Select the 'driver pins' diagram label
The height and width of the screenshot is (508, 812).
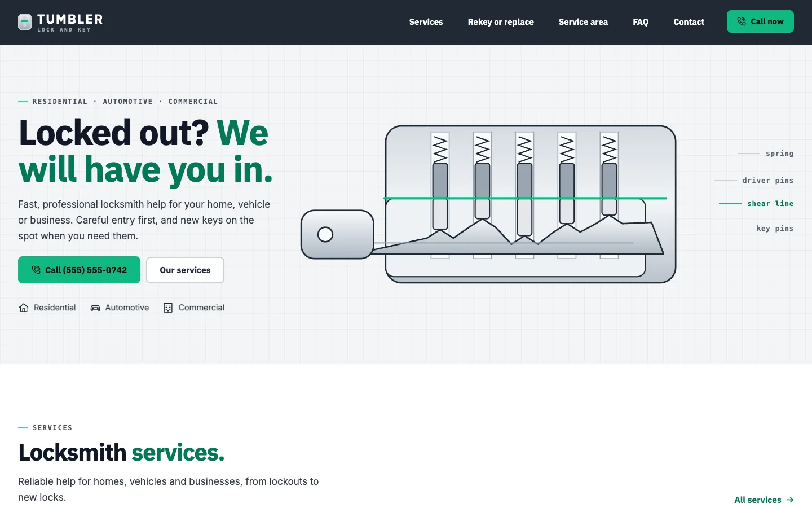[x=767, y=180]
